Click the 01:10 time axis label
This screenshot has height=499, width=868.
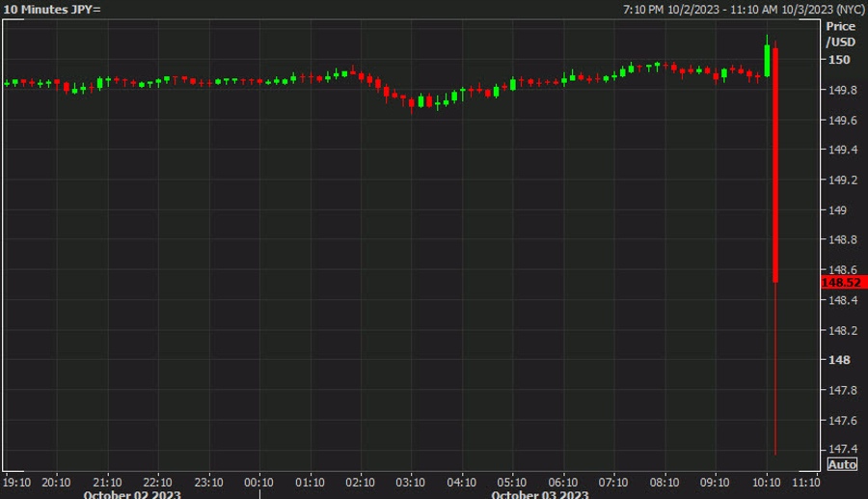pyautogui.click(x=310, y=483)
